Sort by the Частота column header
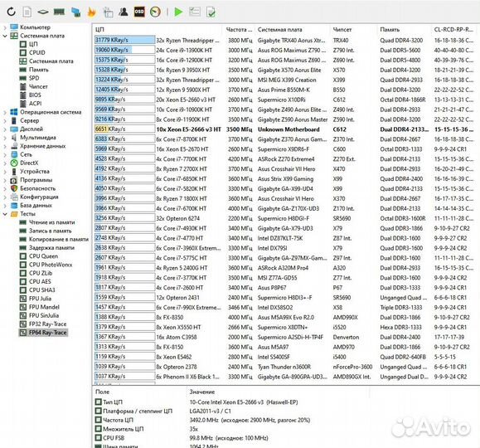Screen dimensions: 480x448 tap(239, 29)
